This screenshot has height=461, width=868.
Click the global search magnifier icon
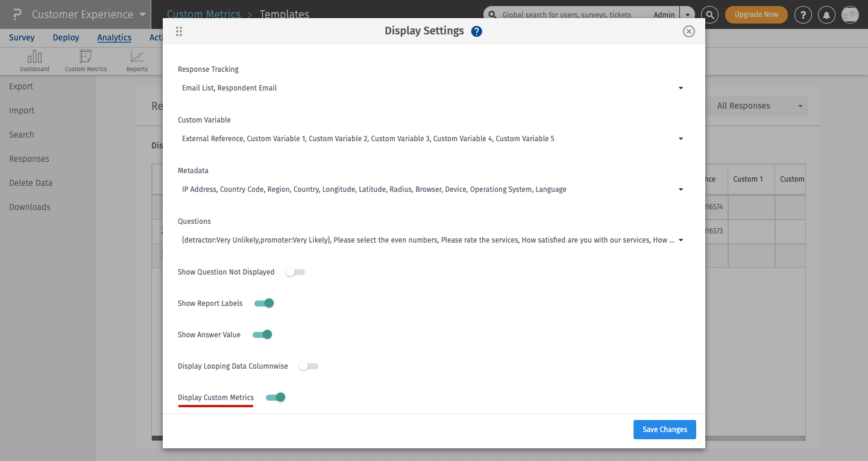coord(709,14)
